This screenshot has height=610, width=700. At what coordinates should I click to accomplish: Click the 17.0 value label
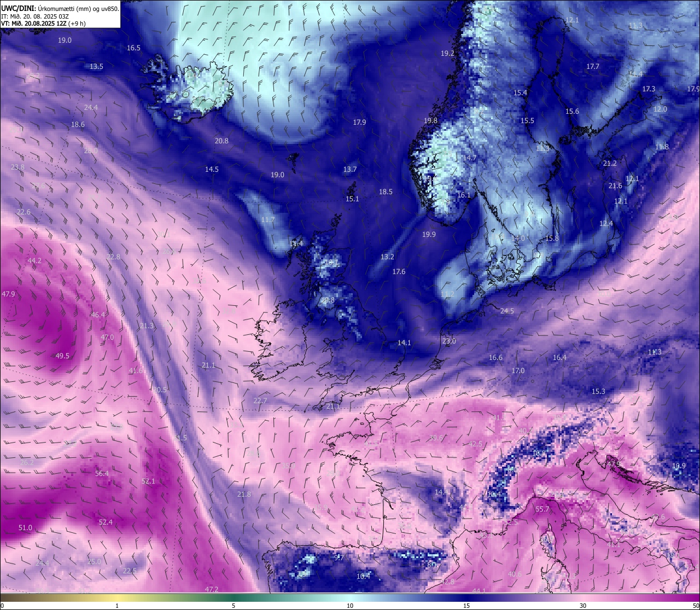tap(518, 371)
